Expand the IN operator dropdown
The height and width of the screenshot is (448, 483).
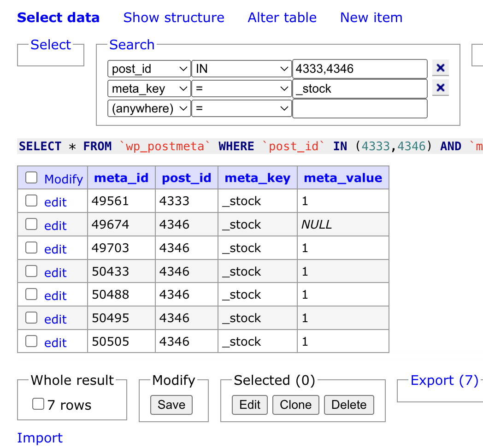pyautogui.click(x=241, y=69)
